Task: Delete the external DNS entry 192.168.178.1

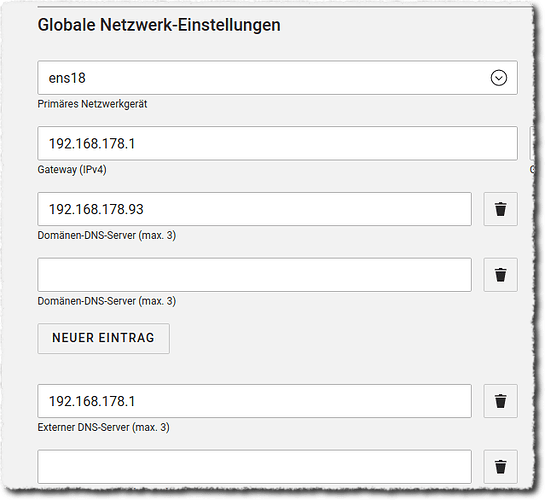Action: pyautogui.click(x=501, y=401)
